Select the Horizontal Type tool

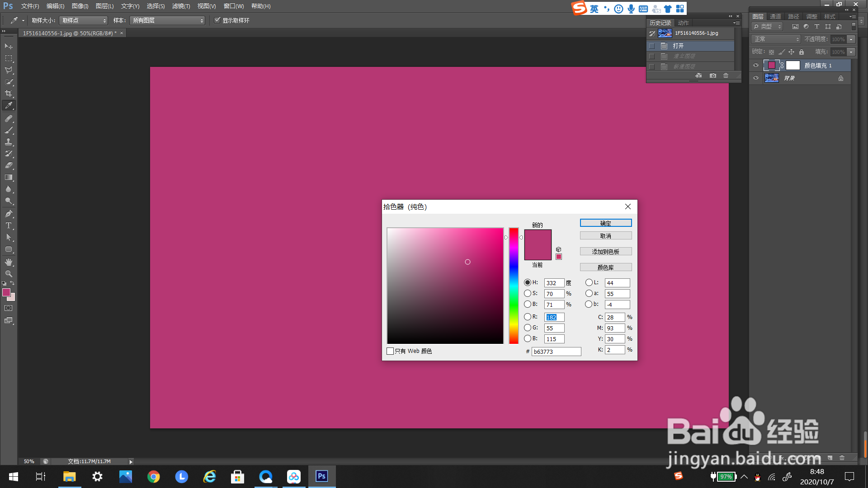point(9,225)
